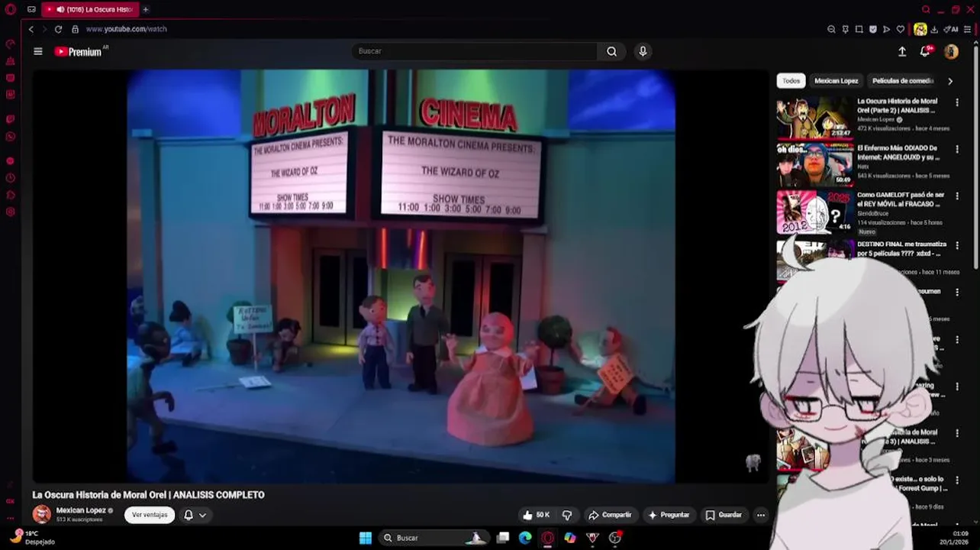Open Microsoft Edge from the taskbar
Image resolution: width=980 pixels, height=550 pixels.
(525, 538)
